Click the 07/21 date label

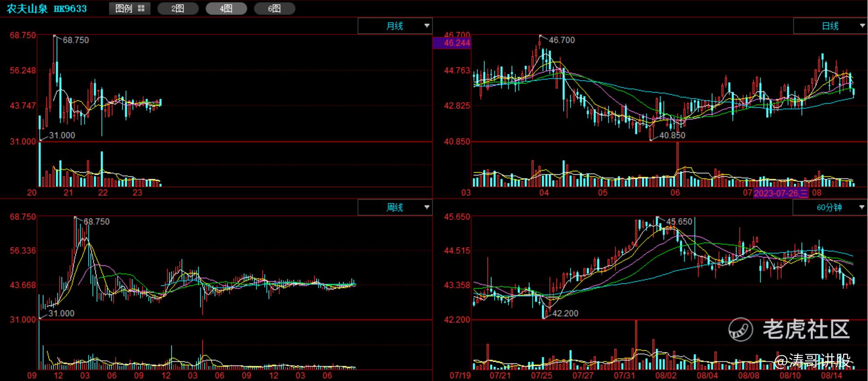500,375
